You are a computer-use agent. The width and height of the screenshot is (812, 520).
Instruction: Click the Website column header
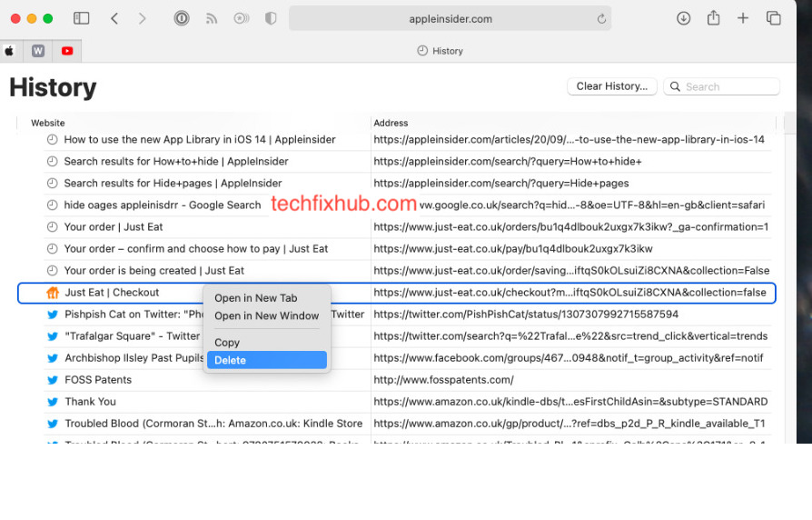pyautogui.click(x=47, y=123)
